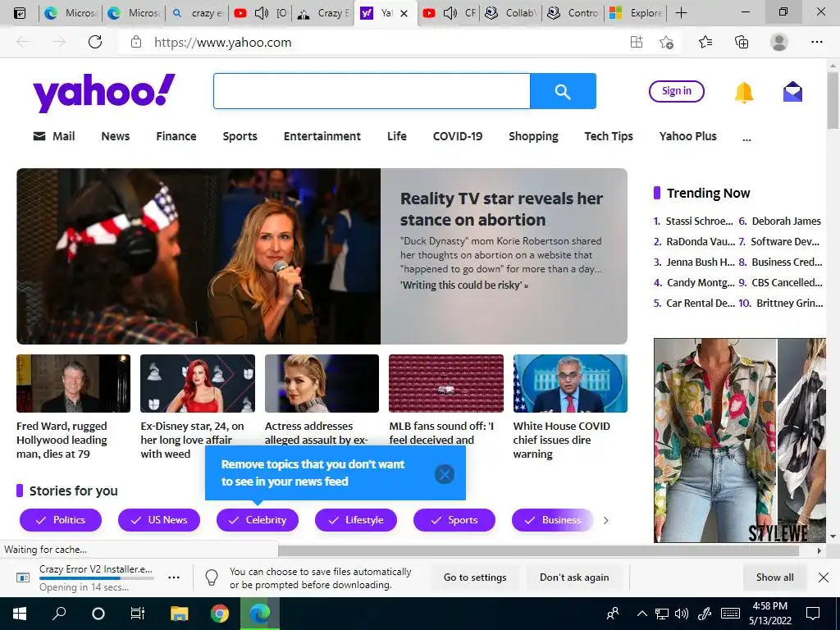Open the Favorites list icon
Screen dimensions: 840x630
pos(705,42)
